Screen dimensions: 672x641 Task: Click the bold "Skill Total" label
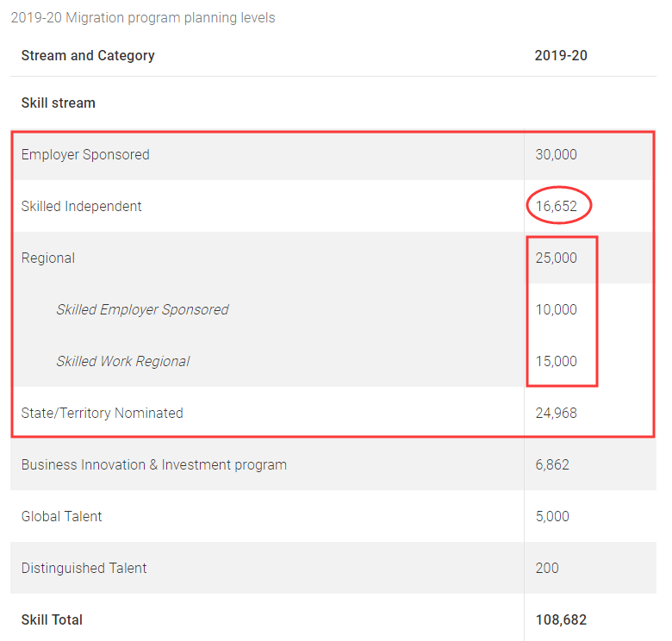click(53, 619)
